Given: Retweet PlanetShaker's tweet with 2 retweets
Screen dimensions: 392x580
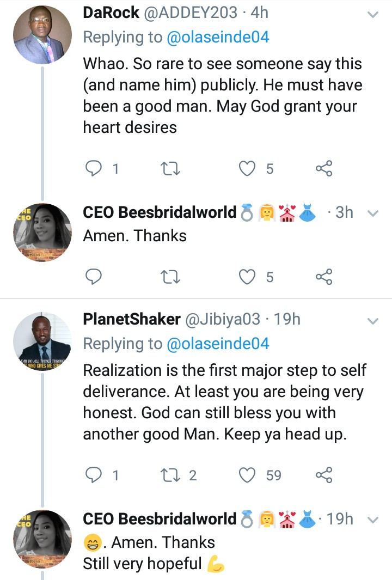Looking at the screenshot, I should (171, 475).
